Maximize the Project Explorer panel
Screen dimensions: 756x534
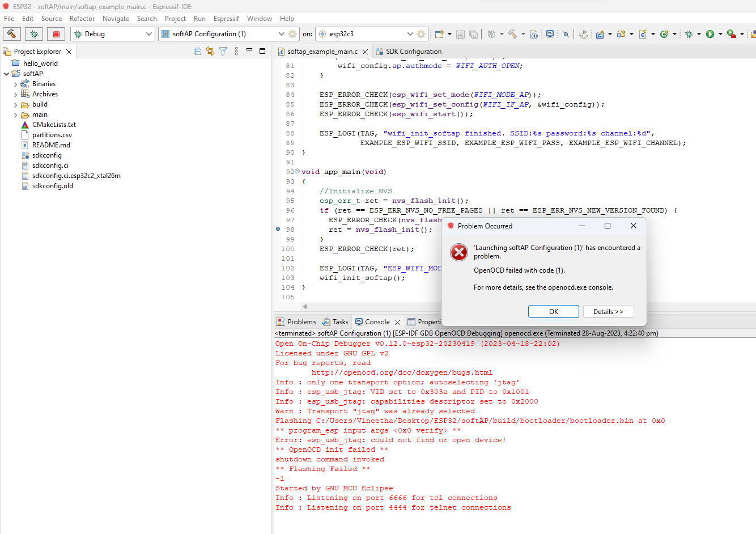click(x=262, y=51)
